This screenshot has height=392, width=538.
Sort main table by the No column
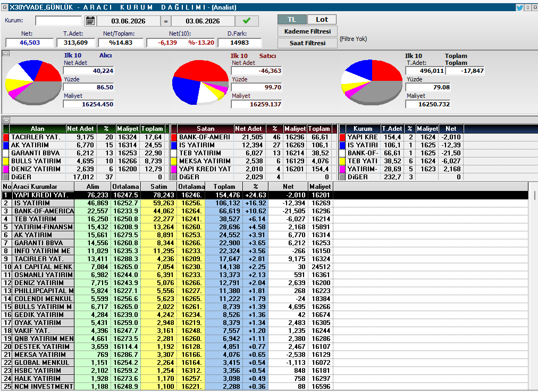point(7,187)
